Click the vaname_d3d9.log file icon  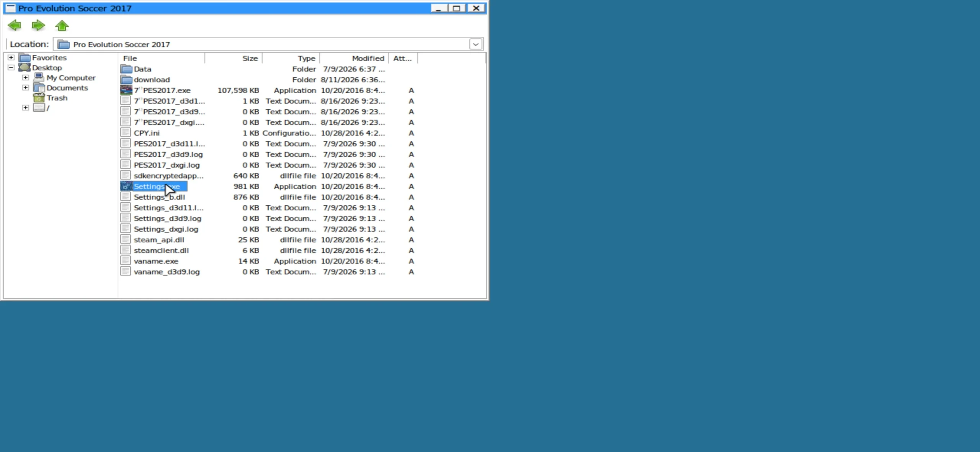(x=126, y=272)
